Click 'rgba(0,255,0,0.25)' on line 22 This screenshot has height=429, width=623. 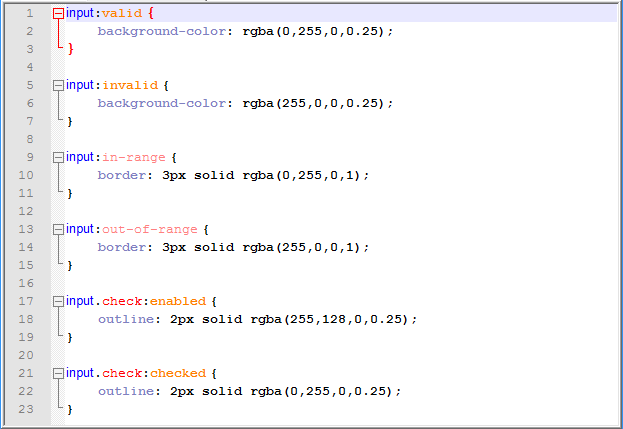coord(321,391)
